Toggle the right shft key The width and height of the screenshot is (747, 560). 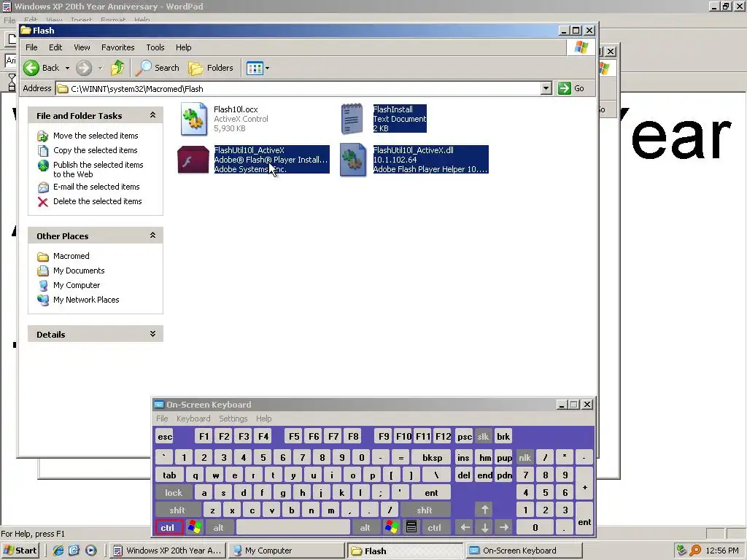pyautogui.click(x=425, y=510)
